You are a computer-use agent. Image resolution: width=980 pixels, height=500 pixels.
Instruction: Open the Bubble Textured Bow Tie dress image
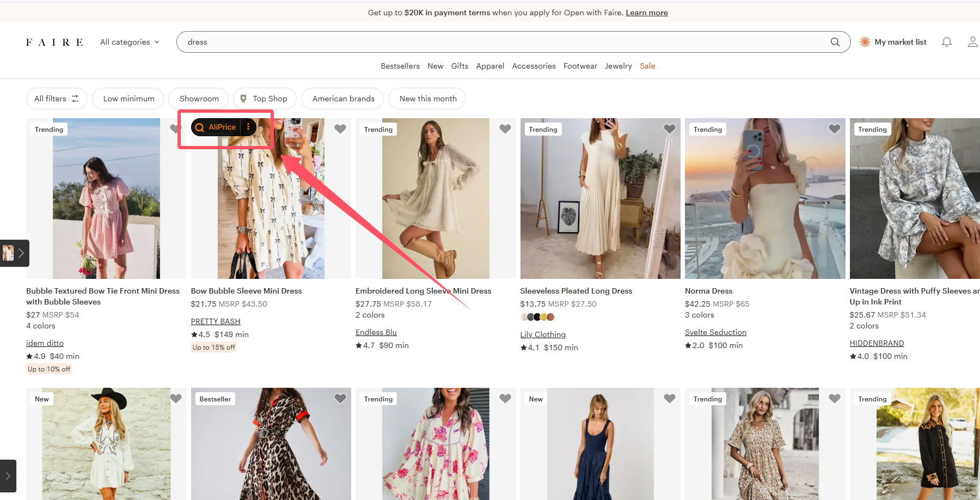click(106, 199)
